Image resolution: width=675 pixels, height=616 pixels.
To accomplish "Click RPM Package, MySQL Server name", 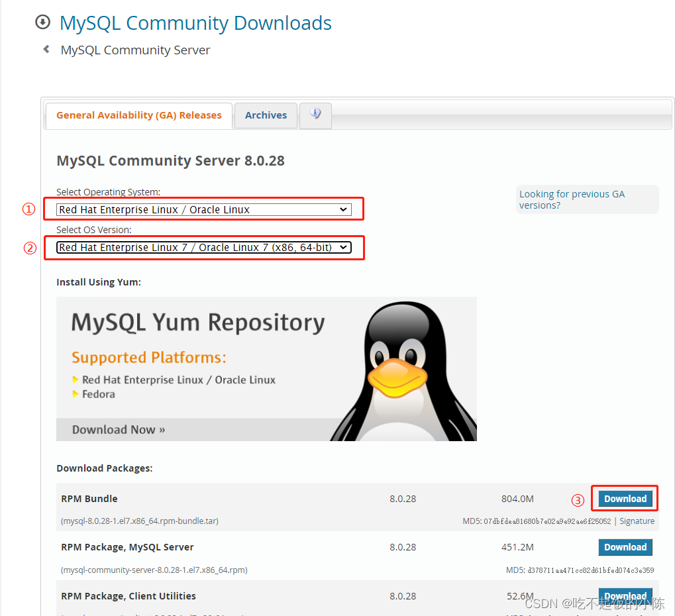I will (127, 547).
